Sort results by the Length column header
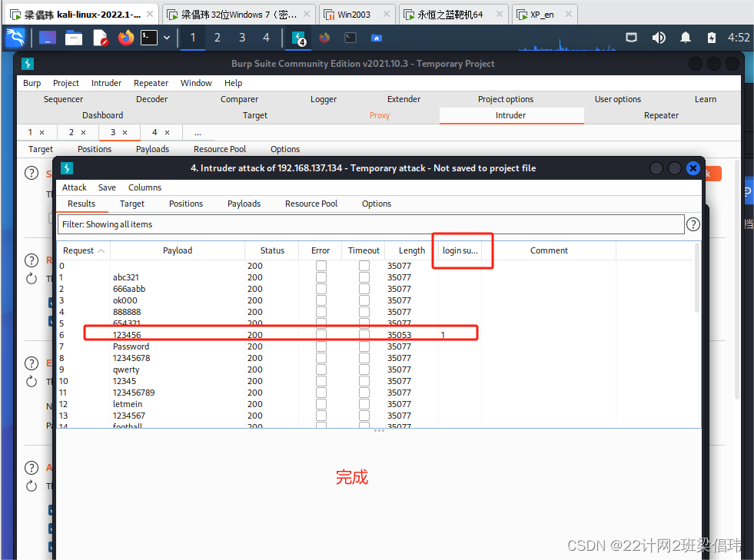 point(412,250)
